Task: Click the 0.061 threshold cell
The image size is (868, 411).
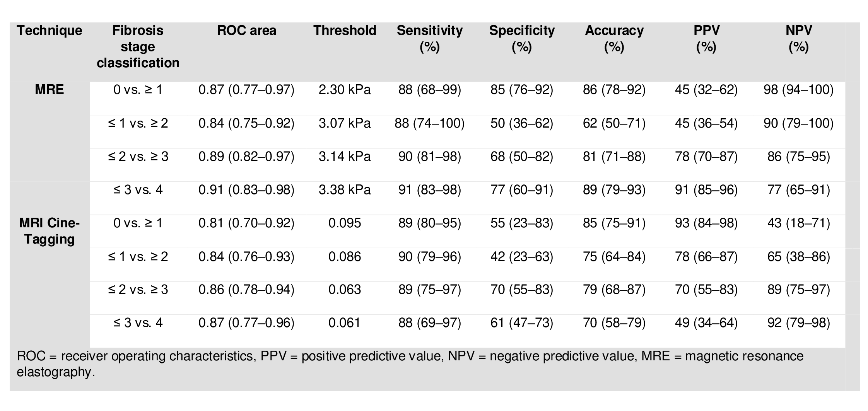Action: point(345,323)
